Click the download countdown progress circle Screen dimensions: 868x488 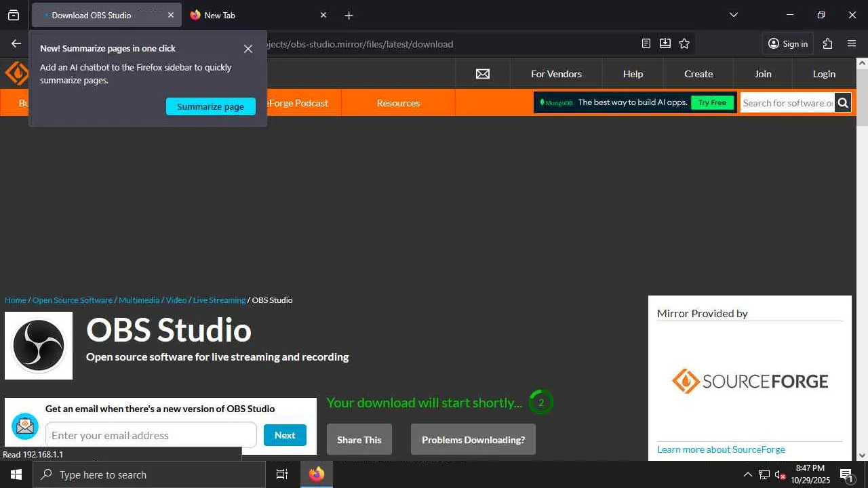coord(541,403)
